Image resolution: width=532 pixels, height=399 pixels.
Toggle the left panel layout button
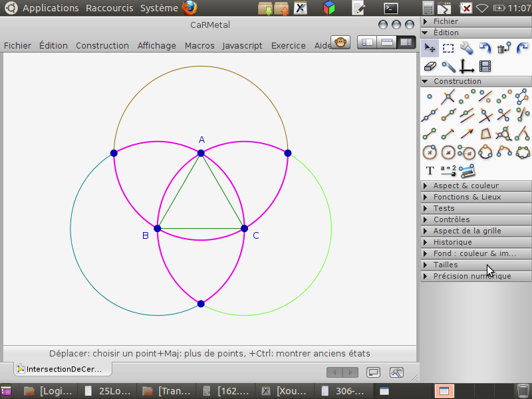(367, 43)
